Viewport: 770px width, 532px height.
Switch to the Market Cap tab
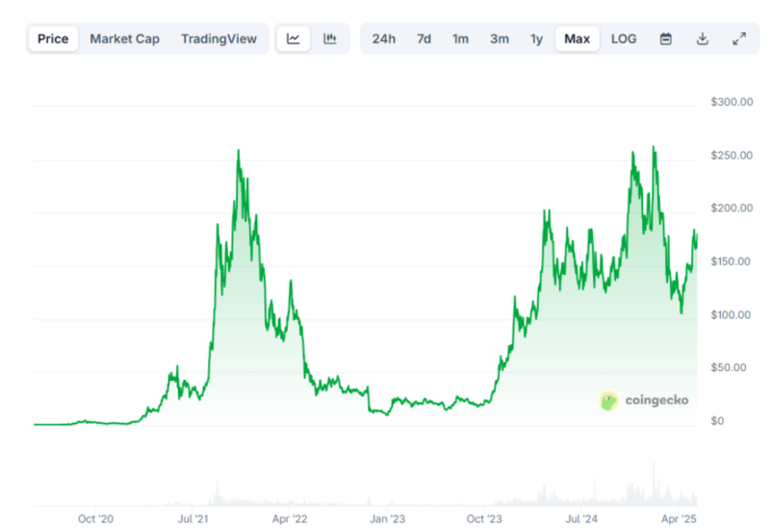(x=125, y=38)
